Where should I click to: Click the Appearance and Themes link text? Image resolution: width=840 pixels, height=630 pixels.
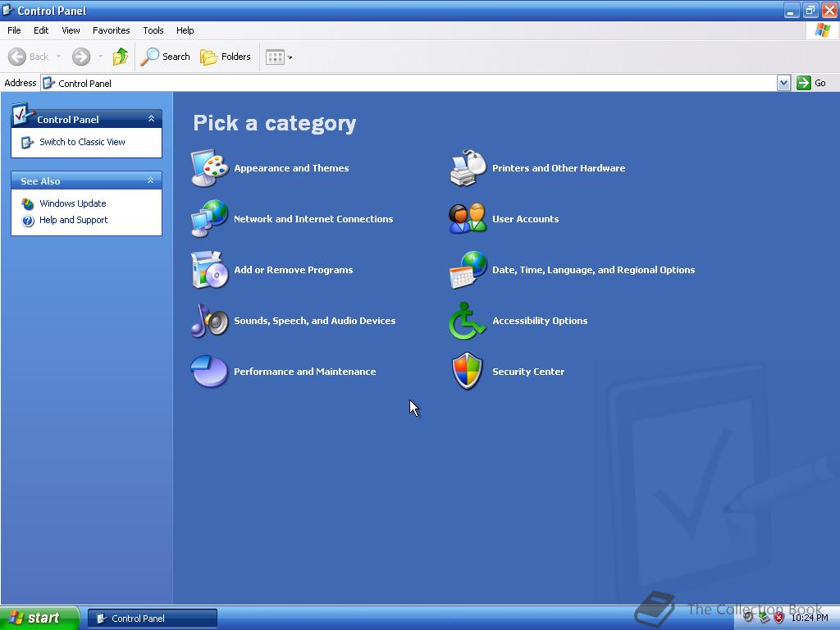[291, 168]
